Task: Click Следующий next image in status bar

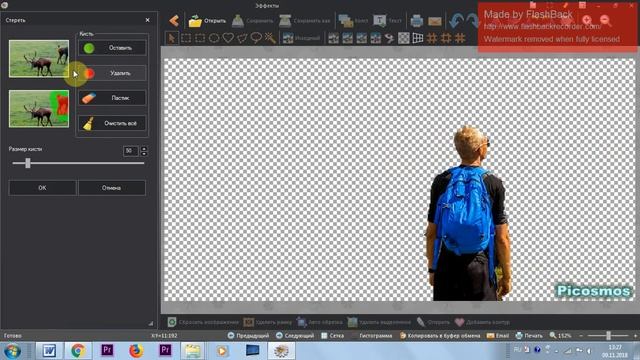Action: point(295,336)
